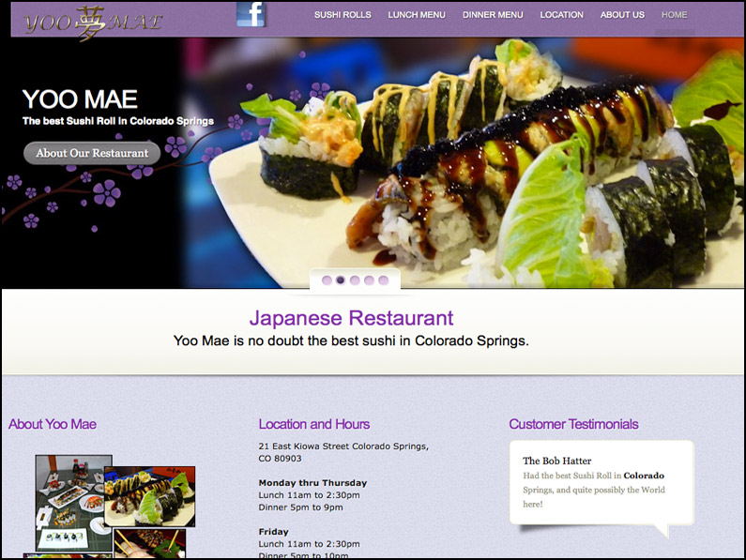Select the first slideshow dot
746x560 pixels.
[327, 280]
